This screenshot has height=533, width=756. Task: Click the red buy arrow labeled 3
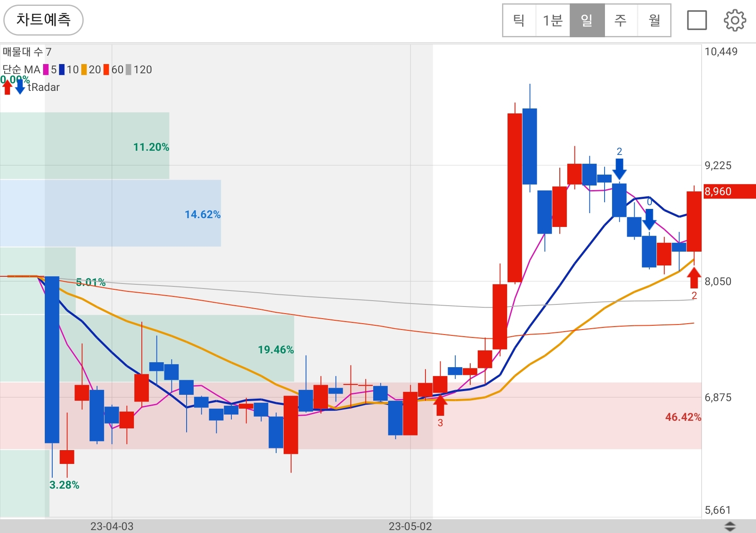pos(440,405)
